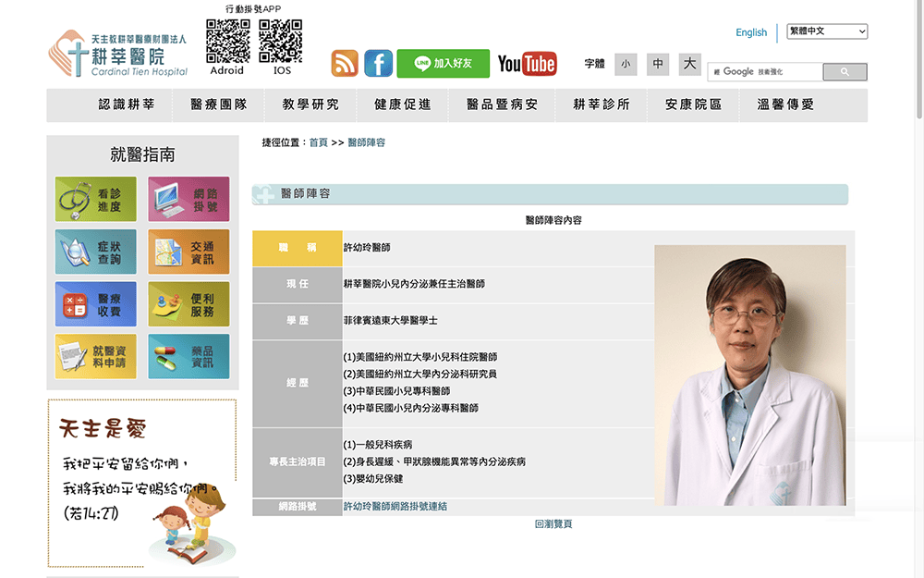This screenshot has width=924, height=578.
Task: Set font size to large 大
Action: [689, 64]
